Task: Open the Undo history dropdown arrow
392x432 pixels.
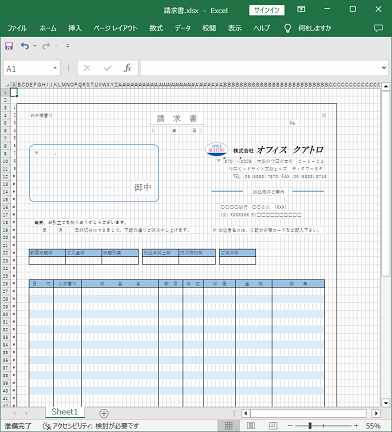Action: tap(34, 46)
